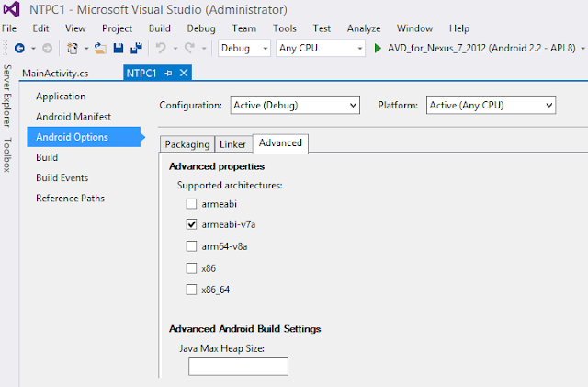588x387 pixels.
Task: Open the Build Events properties page
Action: coord(62,177)
